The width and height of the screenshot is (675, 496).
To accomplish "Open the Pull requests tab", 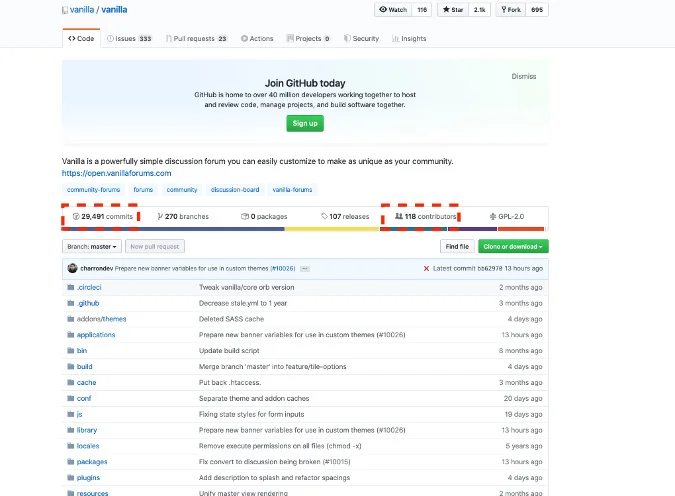I will [x=196, y=38].
